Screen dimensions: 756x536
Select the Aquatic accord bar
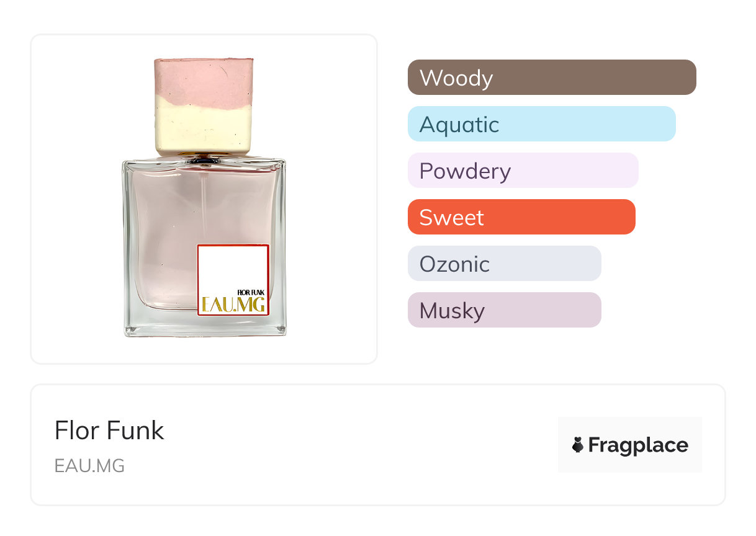tap(541, 124)
